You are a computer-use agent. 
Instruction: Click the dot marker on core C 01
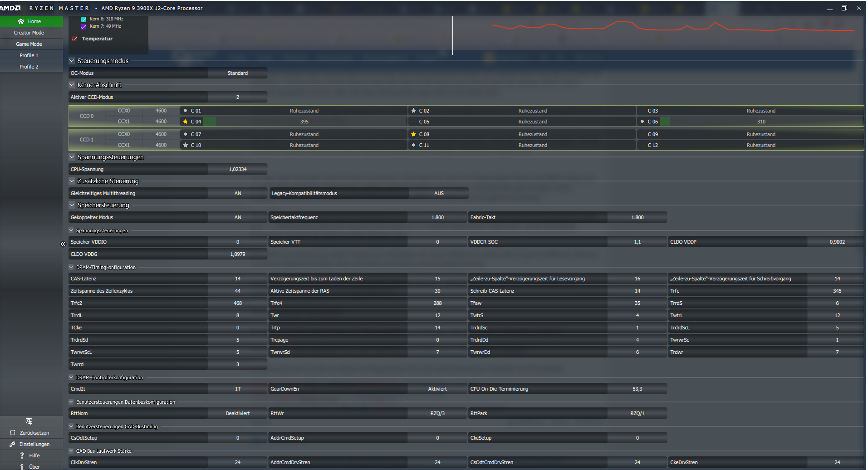[185, 111]
